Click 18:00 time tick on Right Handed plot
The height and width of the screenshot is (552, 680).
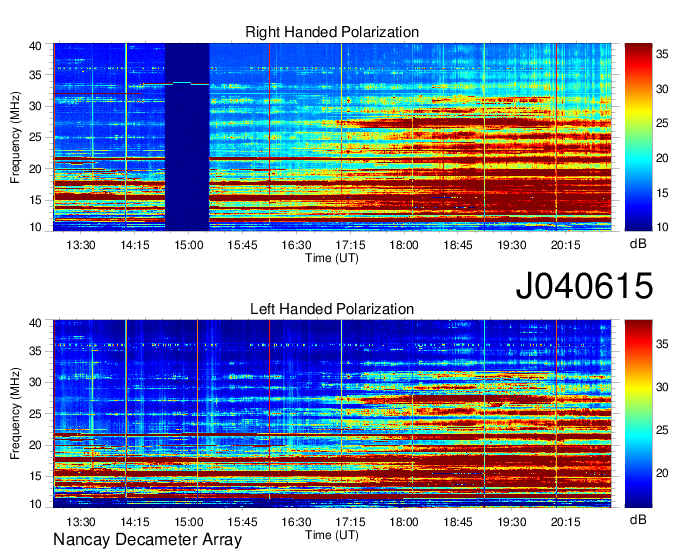pyautogui.click(x=404, y=245)
